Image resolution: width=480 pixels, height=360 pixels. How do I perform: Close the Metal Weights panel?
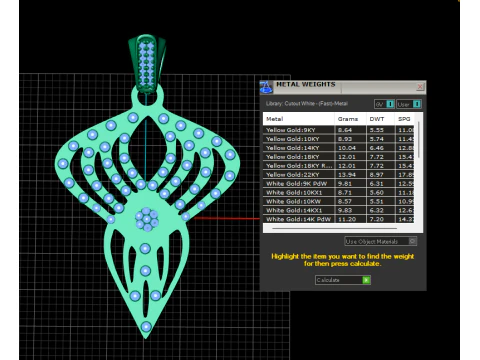point(420,87)
